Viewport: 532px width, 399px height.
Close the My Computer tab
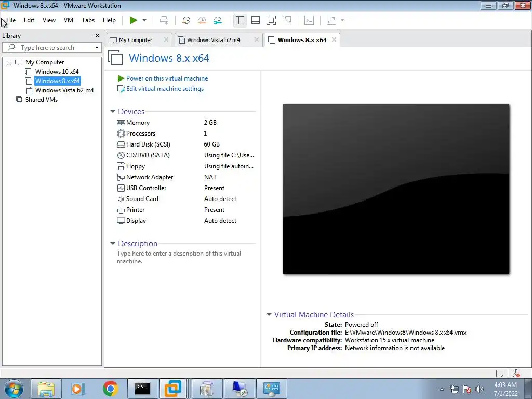(x=166, y=39)
